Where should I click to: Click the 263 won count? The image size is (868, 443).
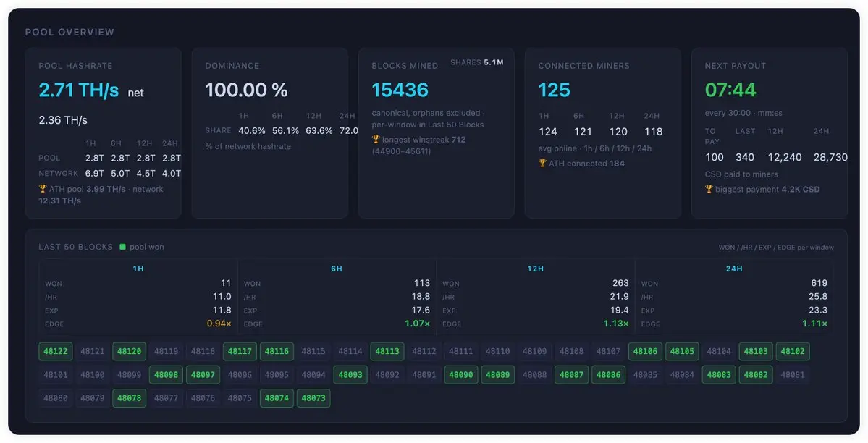pos(620,283)
